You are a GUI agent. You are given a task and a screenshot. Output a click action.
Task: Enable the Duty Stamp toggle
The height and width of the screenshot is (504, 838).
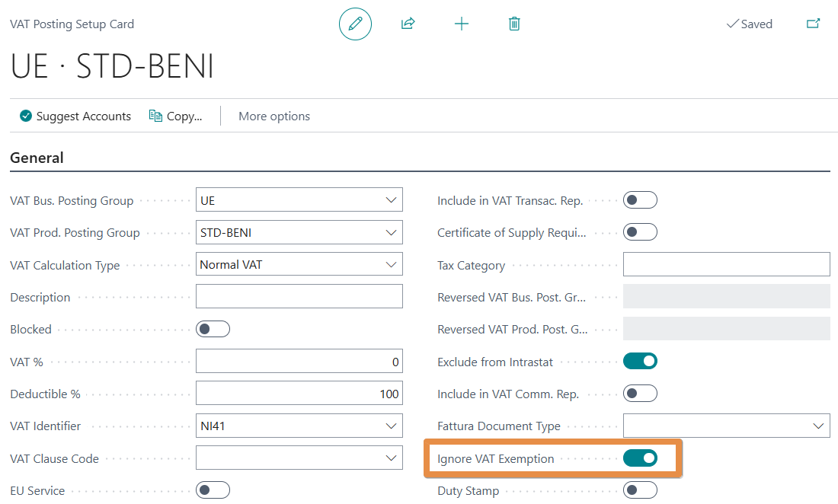point(640,491)
